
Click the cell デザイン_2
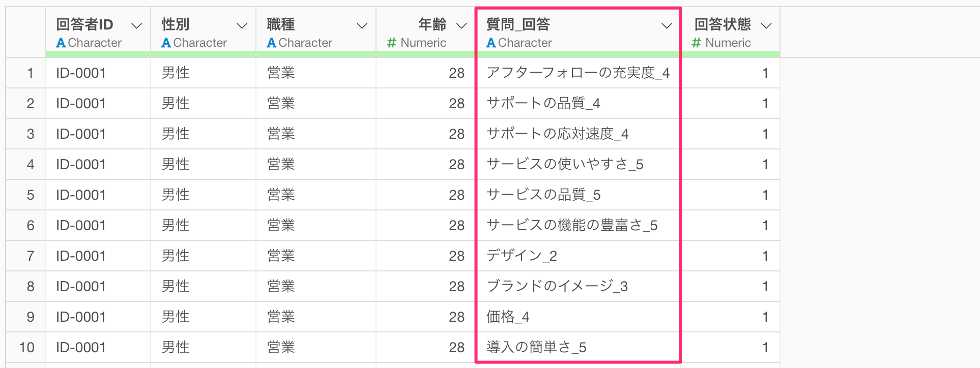tap(522, 256)
